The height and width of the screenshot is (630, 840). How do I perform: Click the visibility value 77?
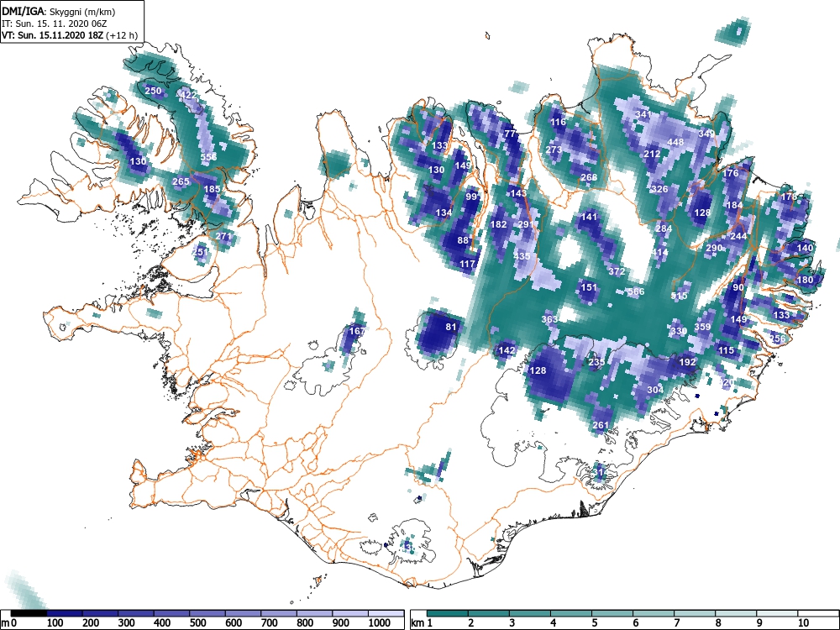pos(510,134)
